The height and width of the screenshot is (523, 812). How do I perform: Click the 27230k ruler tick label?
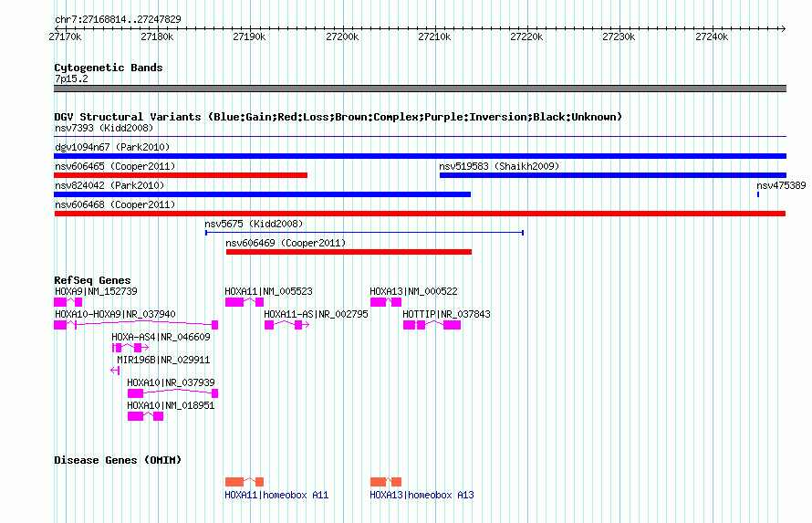tap(619, 37)
